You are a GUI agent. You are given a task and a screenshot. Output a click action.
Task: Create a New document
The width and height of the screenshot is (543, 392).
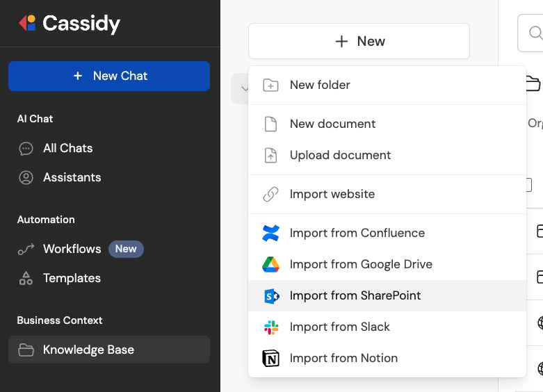point(387,124)
